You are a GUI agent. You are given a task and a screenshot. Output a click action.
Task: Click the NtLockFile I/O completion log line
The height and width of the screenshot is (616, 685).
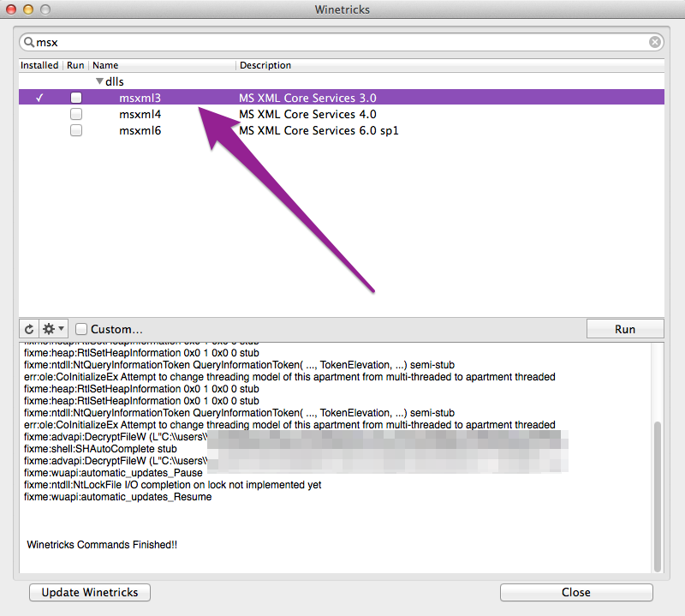coord(173,485)
